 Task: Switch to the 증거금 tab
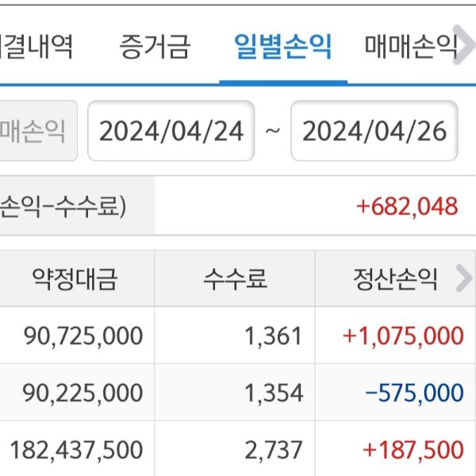[x=155, y=46]
